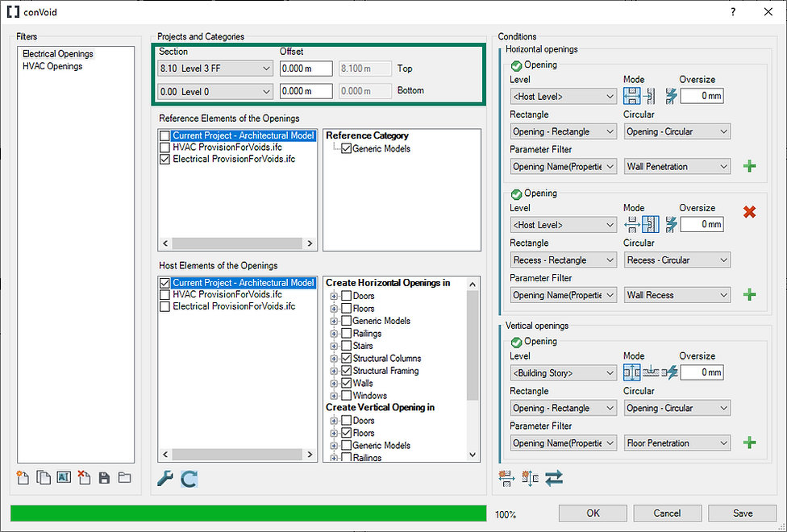Click the Save button
Image resolution: width=787 pixels, height=532 pixels.
tap(743, 513)
